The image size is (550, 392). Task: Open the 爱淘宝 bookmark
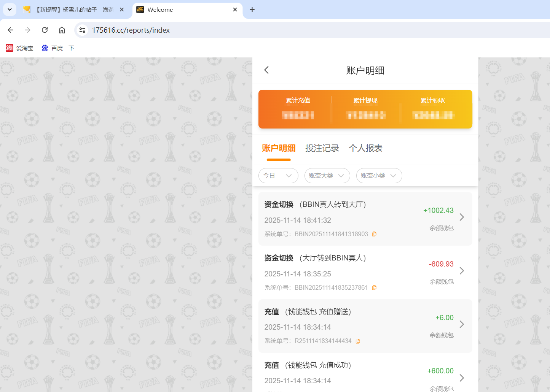click(19, 48)
